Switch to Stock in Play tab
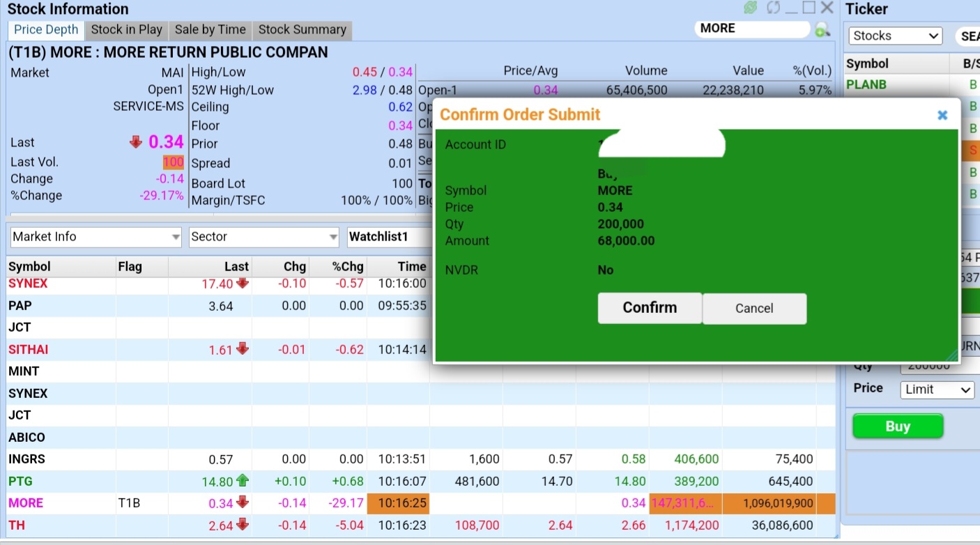This screenshot has width=980, height=545. (126, 29)
